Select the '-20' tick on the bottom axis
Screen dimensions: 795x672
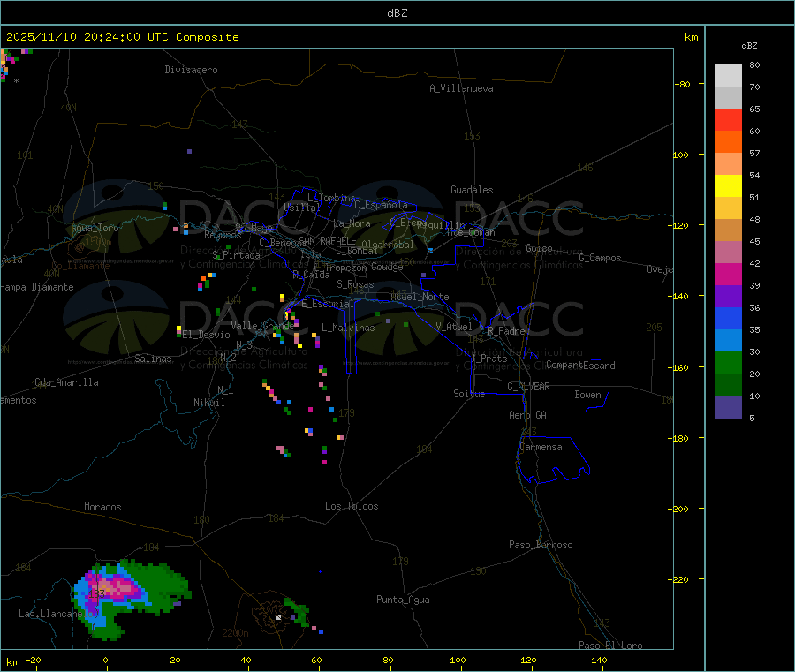[x=33, y=661]
